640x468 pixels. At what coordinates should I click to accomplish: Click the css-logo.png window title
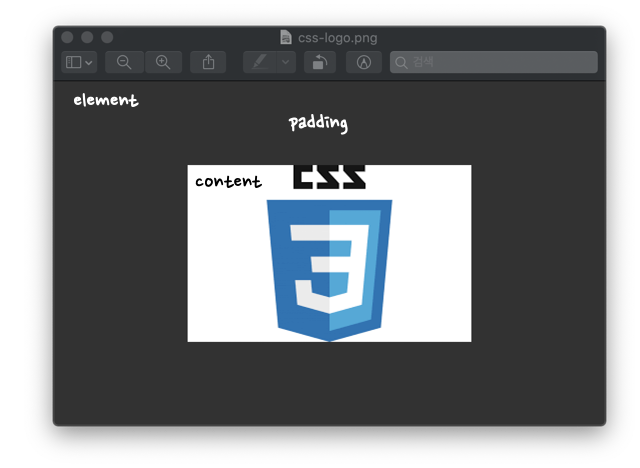click(x=338, y=38)
